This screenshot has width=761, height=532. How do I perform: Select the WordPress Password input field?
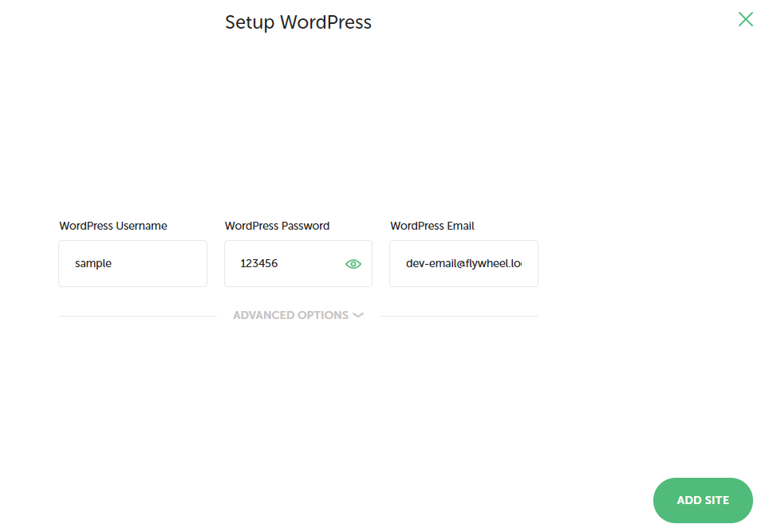point(298,263)
